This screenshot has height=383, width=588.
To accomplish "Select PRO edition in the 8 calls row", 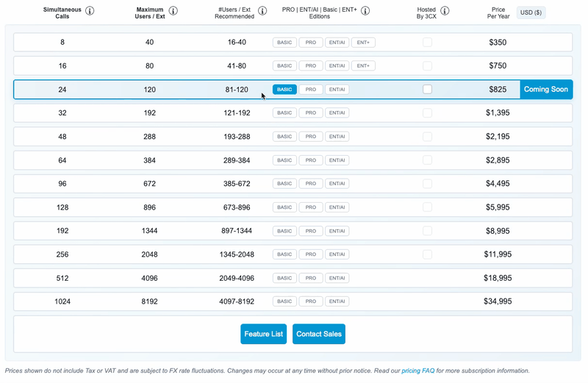I will 311,43.
